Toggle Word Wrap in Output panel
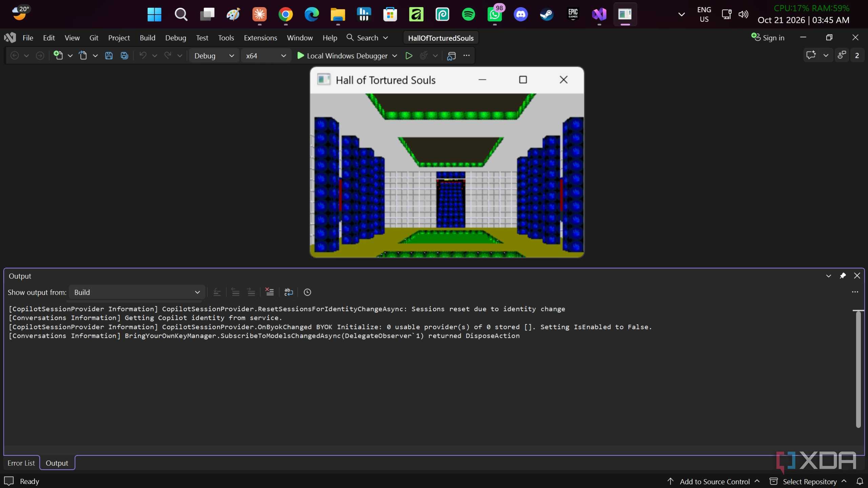 [289, 292]
